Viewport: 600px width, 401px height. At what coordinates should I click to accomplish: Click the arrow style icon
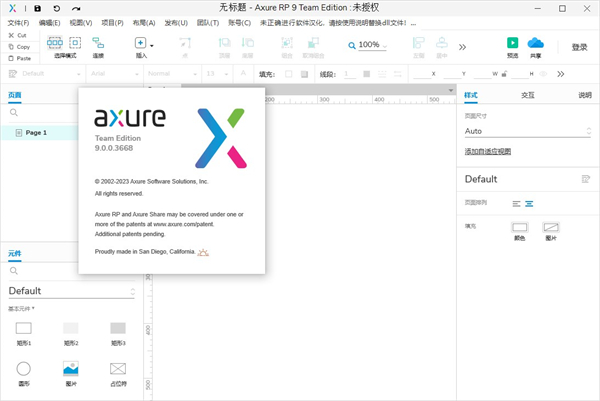click(x=398, y=74)
